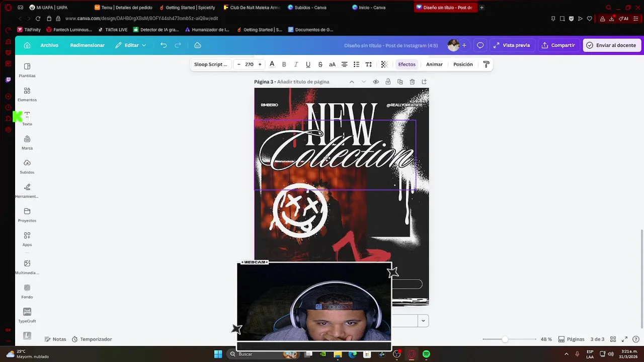
Task: Open text spacing options
Action: click(x=368, y=64)
